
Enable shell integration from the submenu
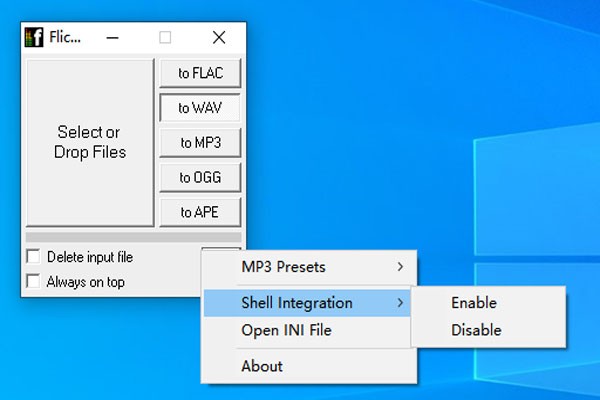click(x=488, y=303)
